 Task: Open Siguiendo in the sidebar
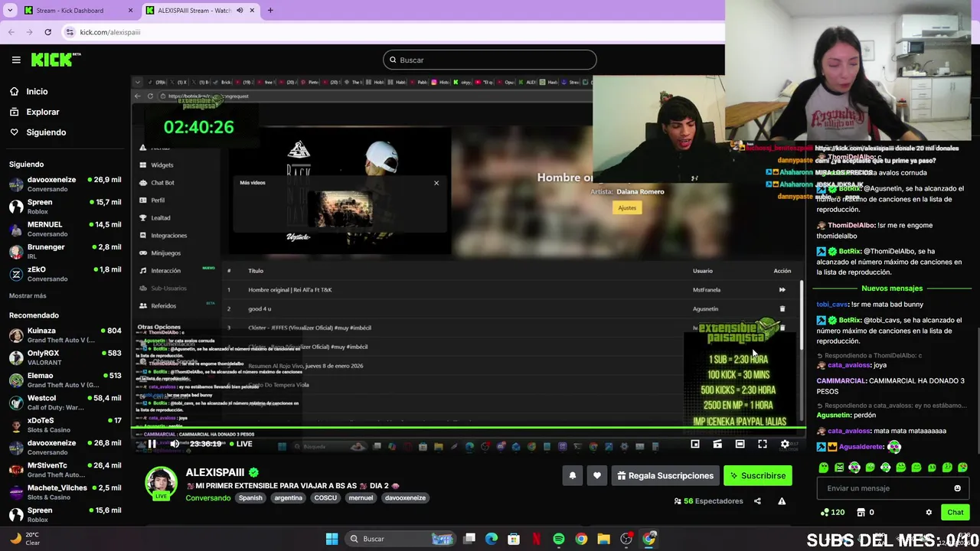pos(46,132)
